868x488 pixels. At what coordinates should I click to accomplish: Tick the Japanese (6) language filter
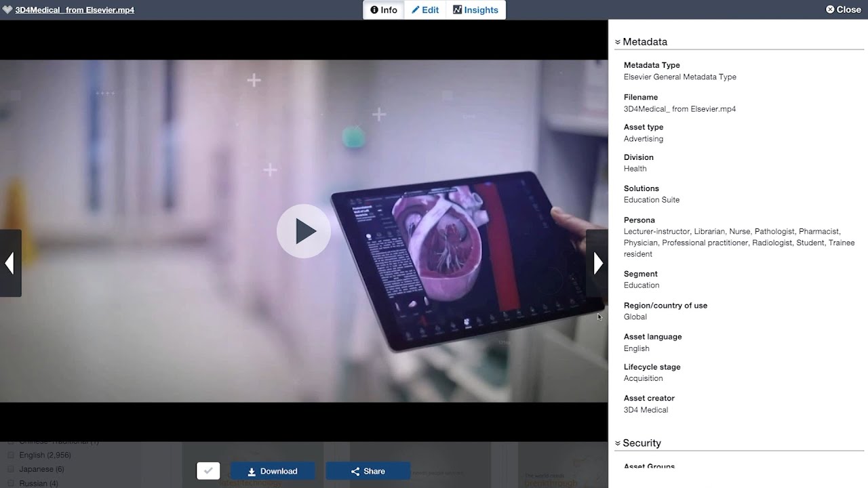(x=11, y=469)
